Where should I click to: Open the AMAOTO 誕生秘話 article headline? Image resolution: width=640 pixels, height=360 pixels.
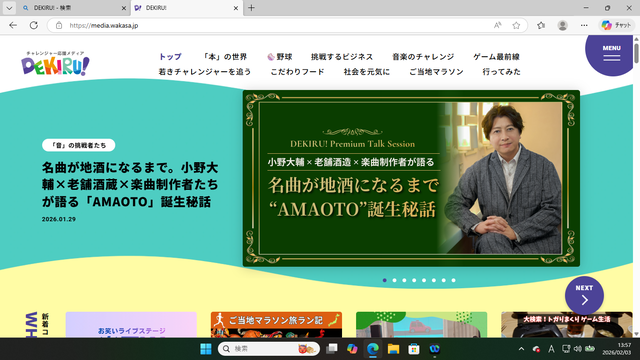(x=130, y=184)
